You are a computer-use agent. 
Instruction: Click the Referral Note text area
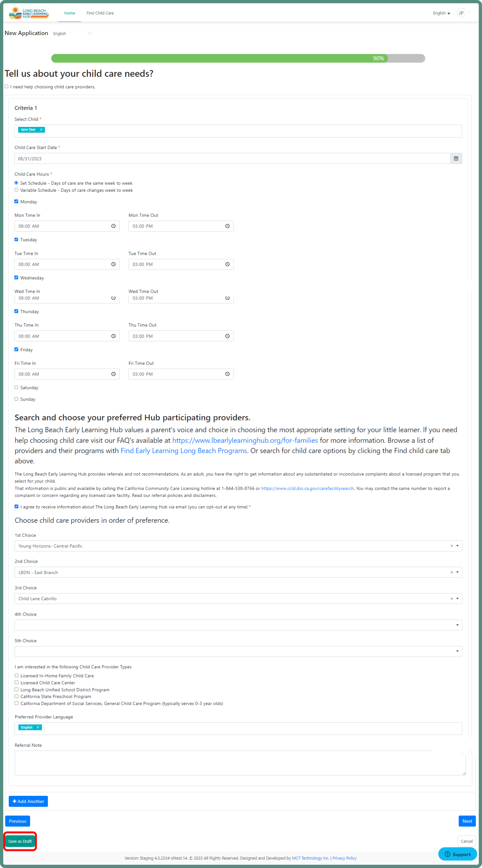tap(240, 763)
